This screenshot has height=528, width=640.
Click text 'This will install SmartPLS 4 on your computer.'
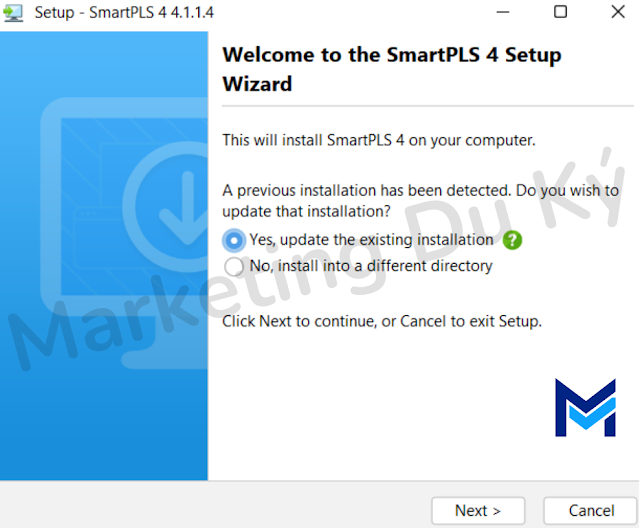378,140
